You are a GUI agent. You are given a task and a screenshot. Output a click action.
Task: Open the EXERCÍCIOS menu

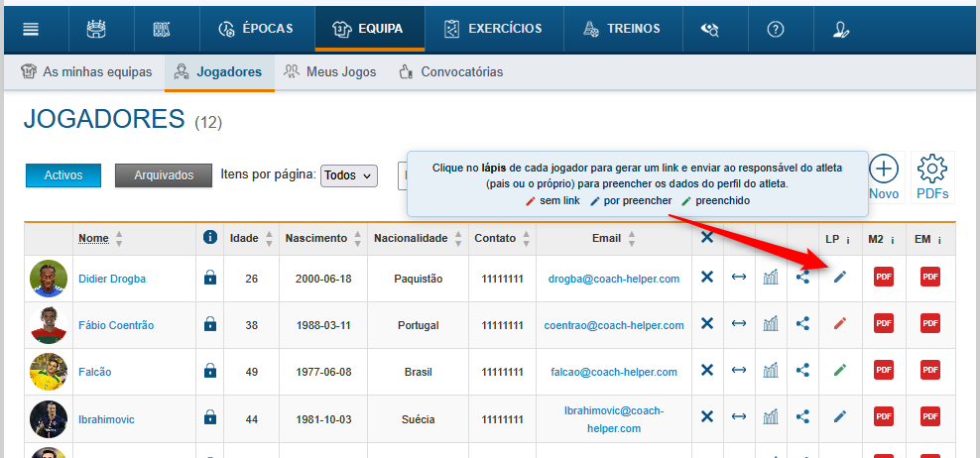pos(494,29)
